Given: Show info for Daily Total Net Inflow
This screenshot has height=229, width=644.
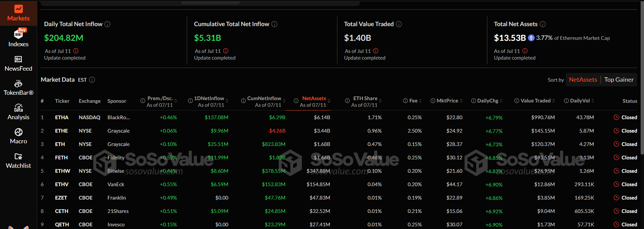Looking at the screenshot, I should [x=107, y=24].
